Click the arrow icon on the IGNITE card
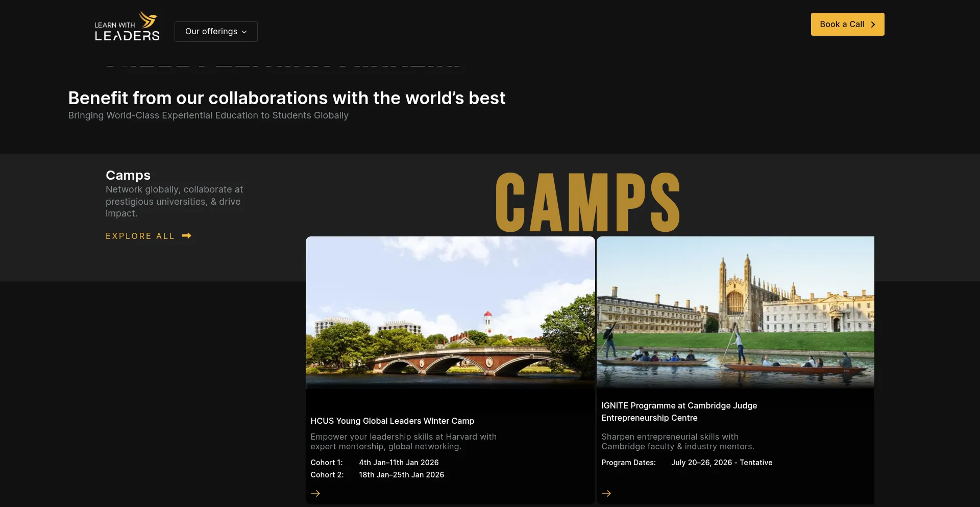 click(606, 493)
